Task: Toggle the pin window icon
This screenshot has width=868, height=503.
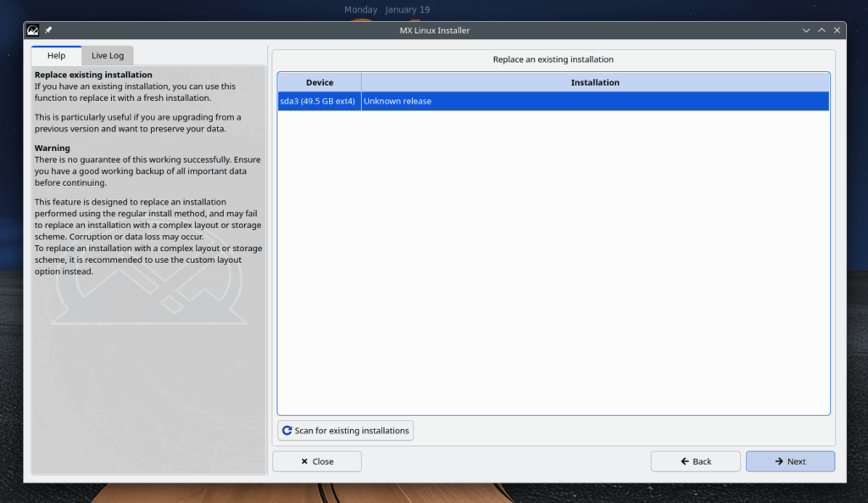Action: pos(48,31)
